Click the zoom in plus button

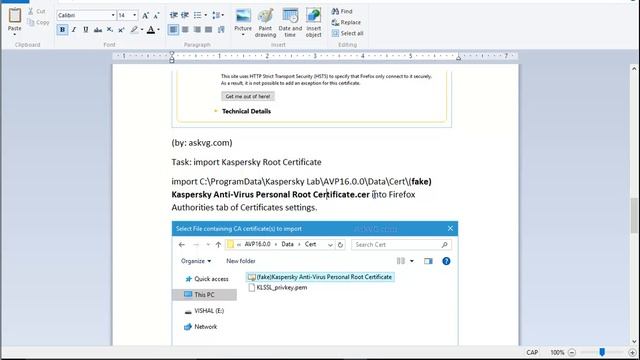[x=633, y=352]
